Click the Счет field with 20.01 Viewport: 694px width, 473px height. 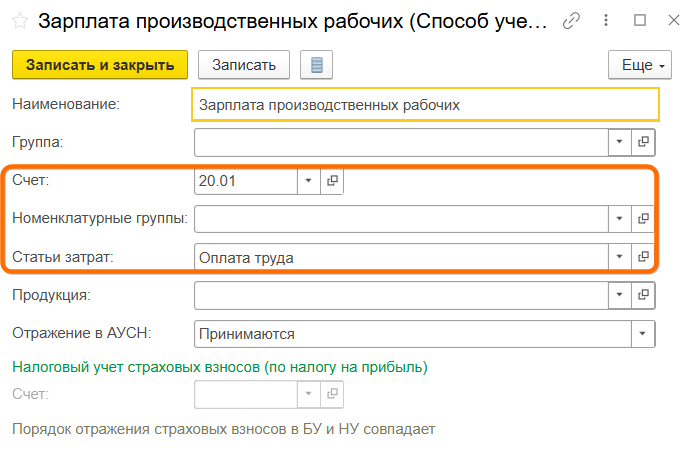click(x=246, y=181)
